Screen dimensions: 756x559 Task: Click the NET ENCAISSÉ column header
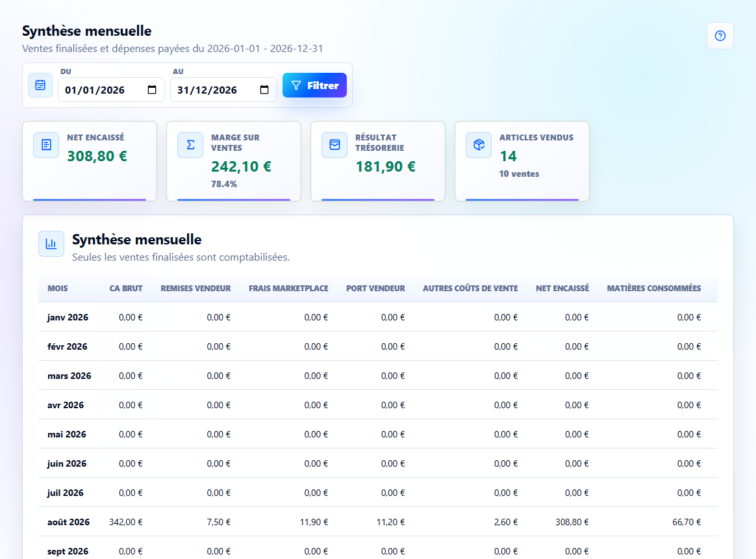coord(562,288)
